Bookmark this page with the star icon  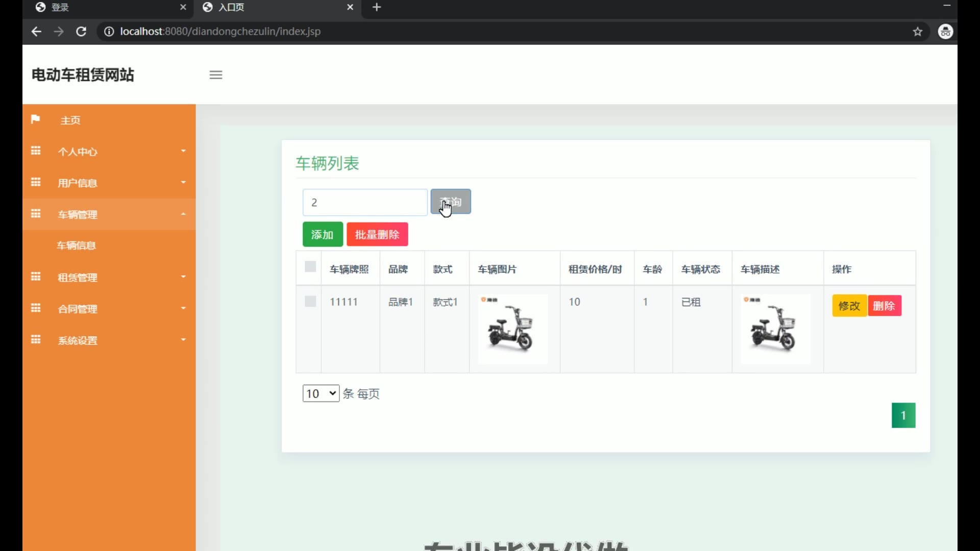click(x=918, y=32)
